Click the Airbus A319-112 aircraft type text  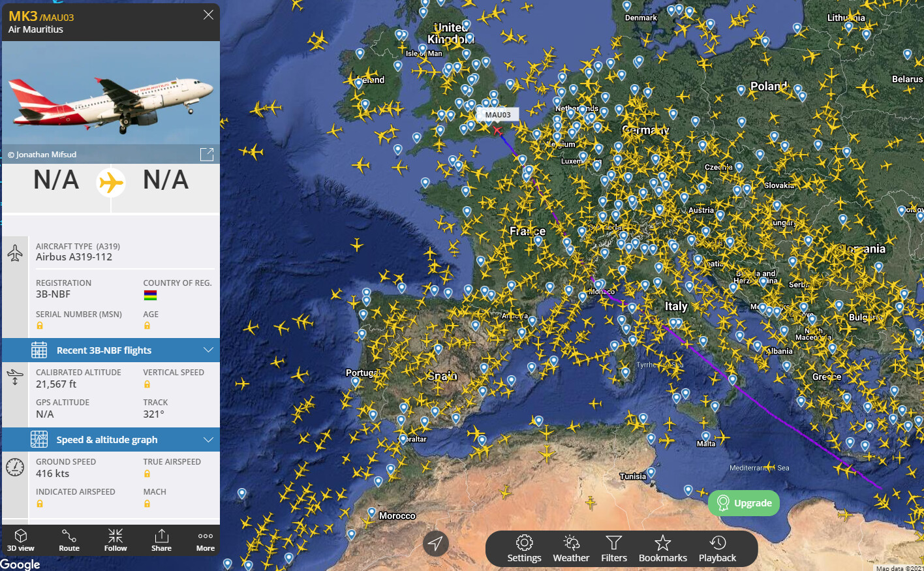(x=74, y=257)
